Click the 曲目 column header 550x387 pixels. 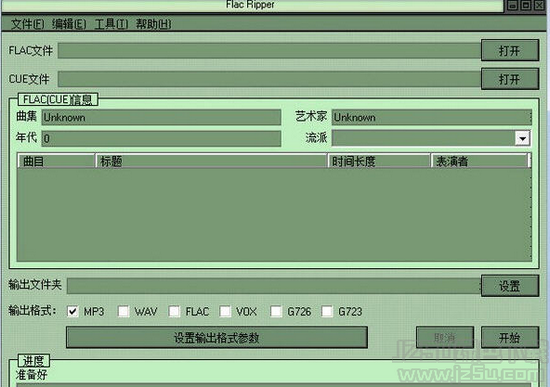point(56,161)
